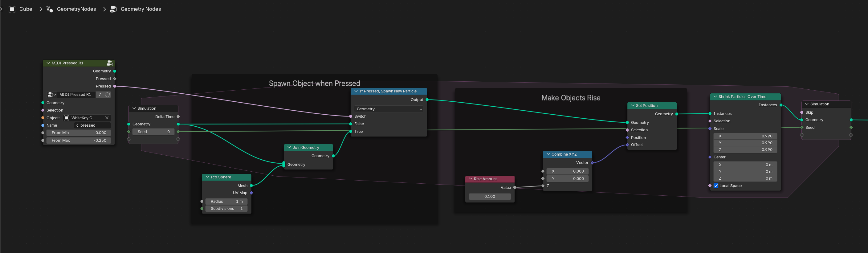Click the Combine XYZ X 0.000 field
The width and height of the screenshot is (868, 253).
pos(568,171)
